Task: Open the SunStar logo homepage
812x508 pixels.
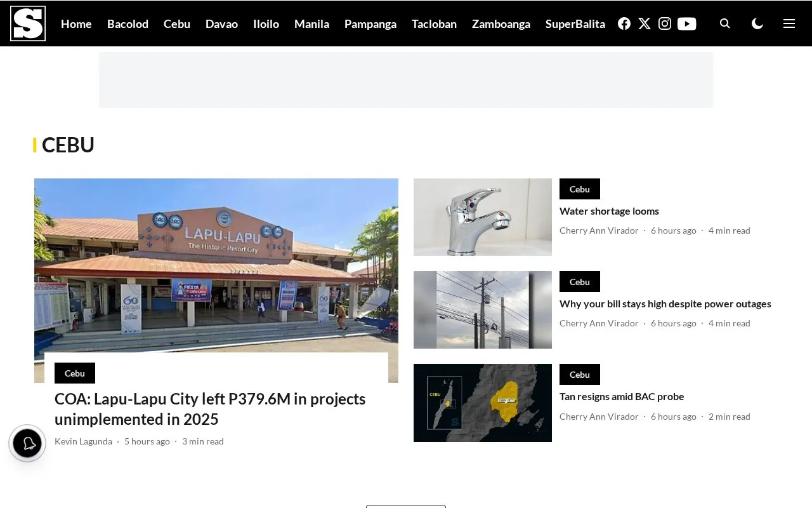Action: click(x=28, y=23)
